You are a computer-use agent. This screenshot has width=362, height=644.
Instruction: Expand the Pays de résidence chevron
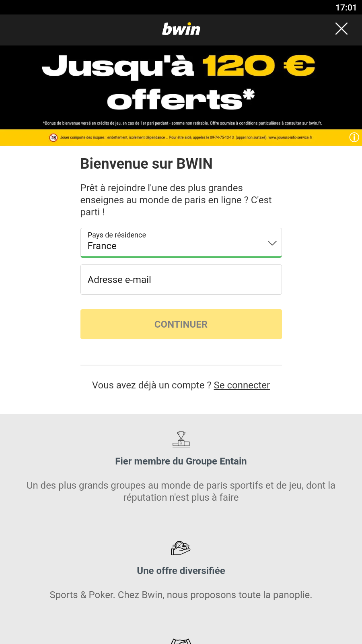click(272, 243)
